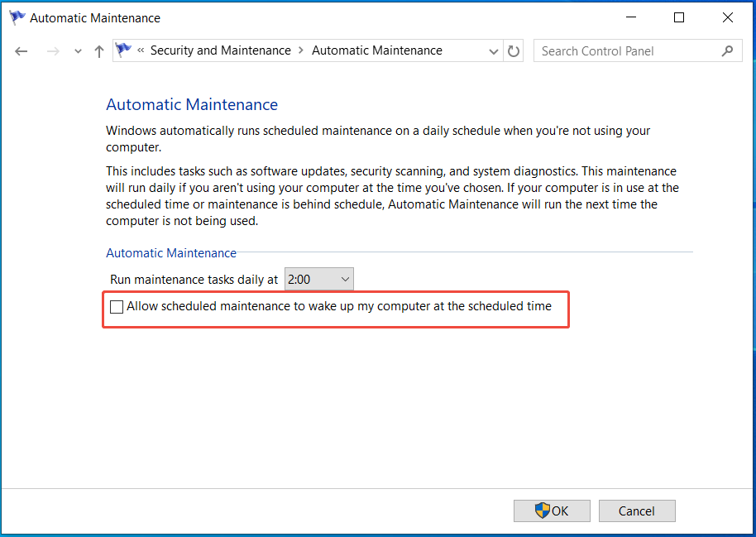Dismiss the dialog with Cancel
The height and width of the screenshot is (537, 756).
coord(637,511)
